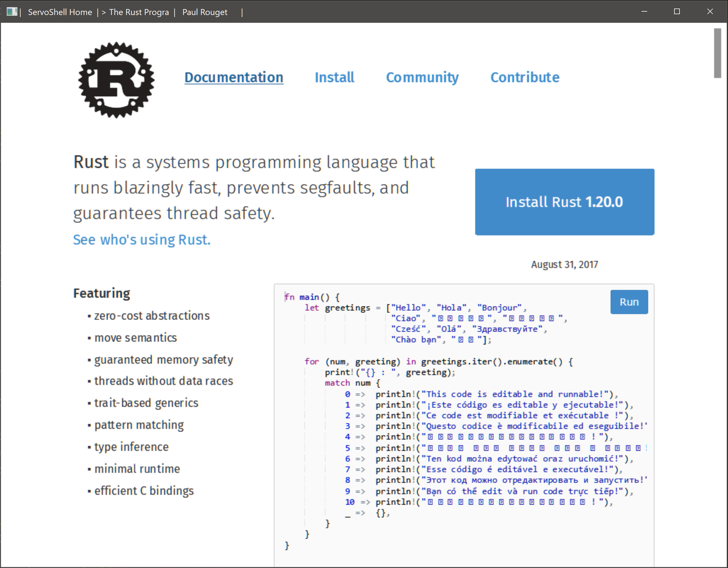This screenshot has width=728, height=568.
Task: Click the fn main line in the editor
Action: 312,297
